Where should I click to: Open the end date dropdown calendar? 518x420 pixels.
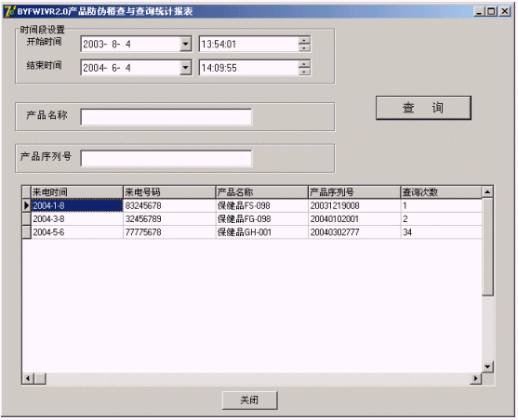tap(186, 68)
